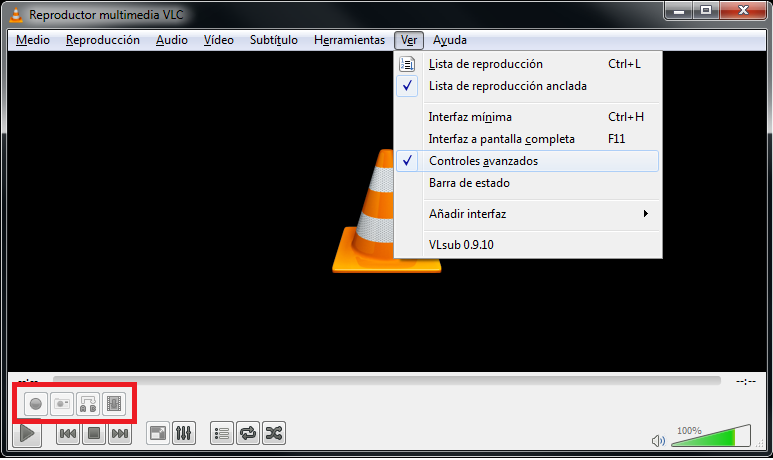Open extended settings equalizer button
The height and width of the screenshot is (460, 773).
[x=184, y=433]
